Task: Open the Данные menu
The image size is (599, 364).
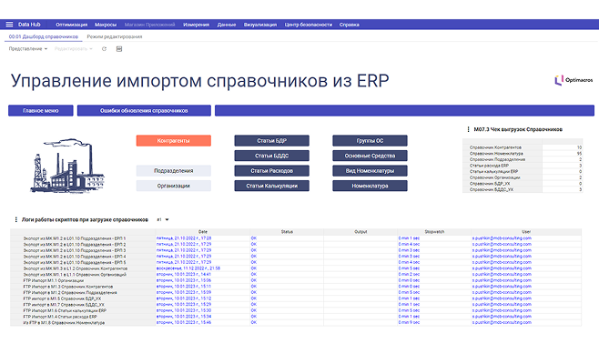Action: click(227, 25)
